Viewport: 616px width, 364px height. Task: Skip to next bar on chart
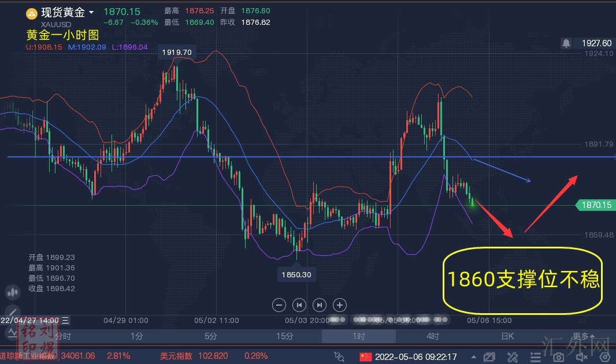point(320,304)
